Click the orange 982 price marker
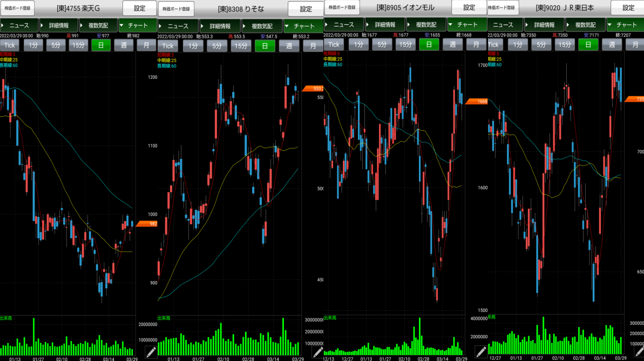644x361 pixels. coord(146,224)
